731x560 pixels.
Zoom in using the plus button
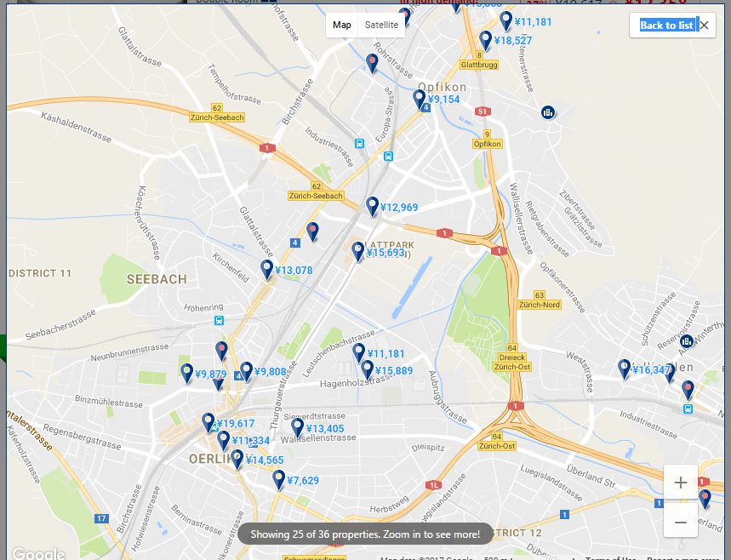[x=681, y=483]
